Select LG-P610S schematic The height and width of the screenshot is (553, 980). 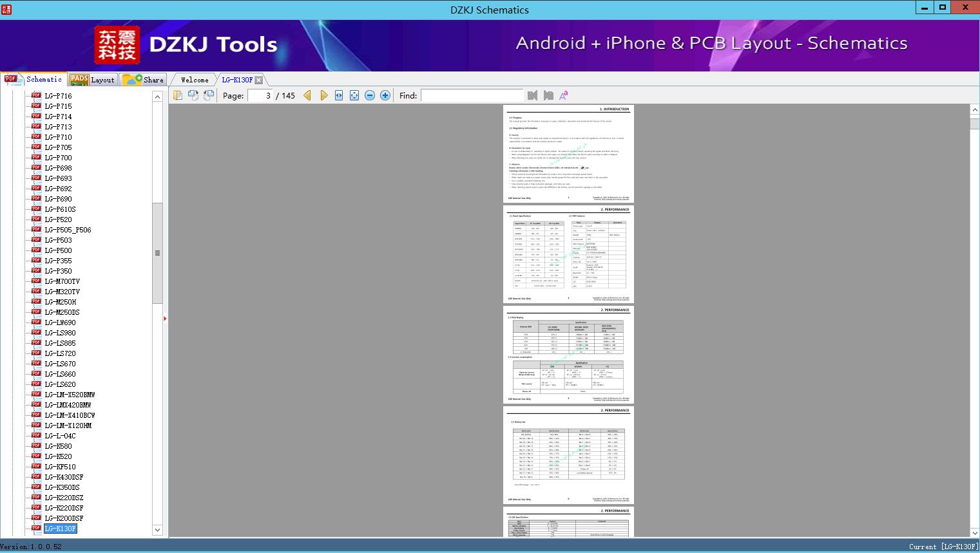pyautogui.click(x=60, y=209)
